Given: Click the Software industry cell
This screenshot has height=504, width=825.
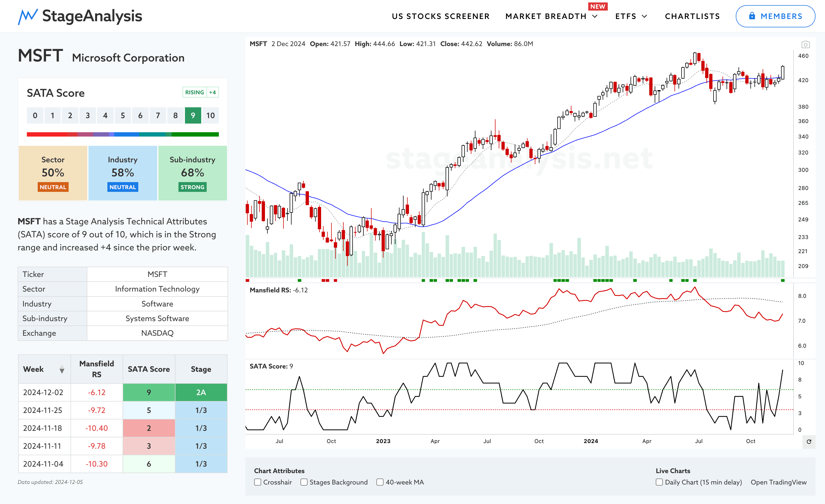Looking at the screenshot, I should pos(157,304).
